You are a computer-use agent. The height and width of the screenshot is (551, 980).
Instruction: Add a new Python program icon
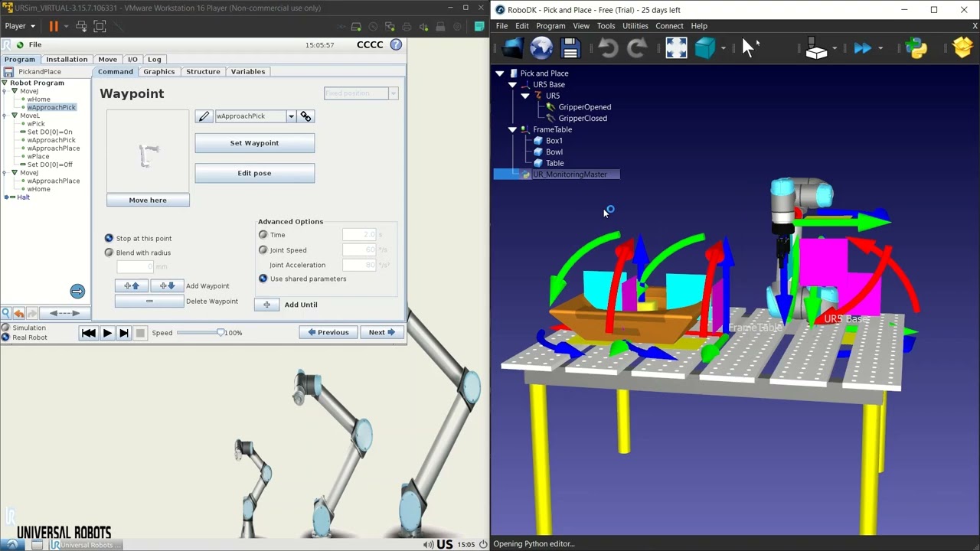point(916,48)
